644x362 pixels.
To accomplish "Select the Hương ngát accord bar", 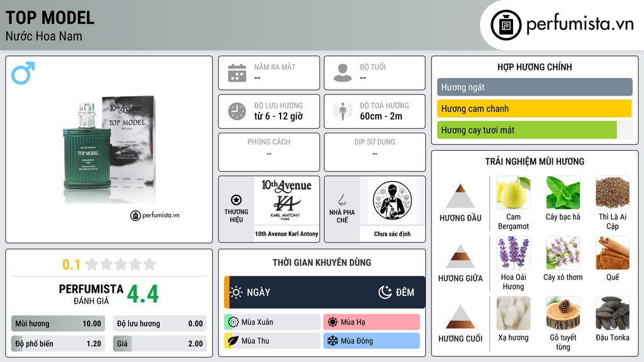I will point(535,87).
